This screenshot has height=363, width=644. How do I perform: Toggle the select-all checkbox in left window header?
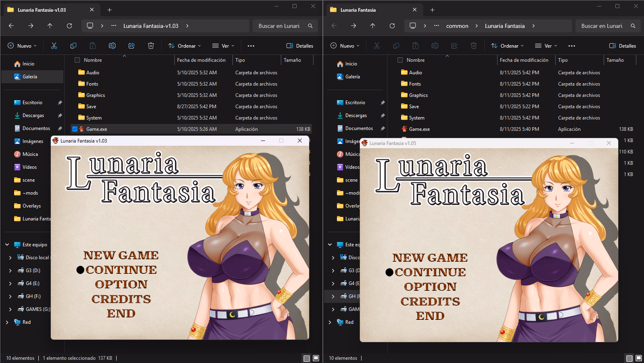coord(77,60)
